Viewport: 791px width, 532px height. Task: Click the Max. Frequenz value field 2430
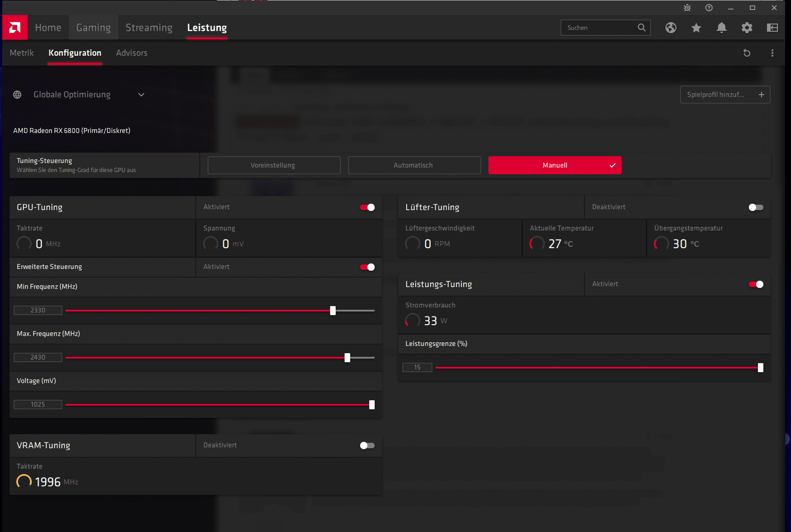point(38,357)
